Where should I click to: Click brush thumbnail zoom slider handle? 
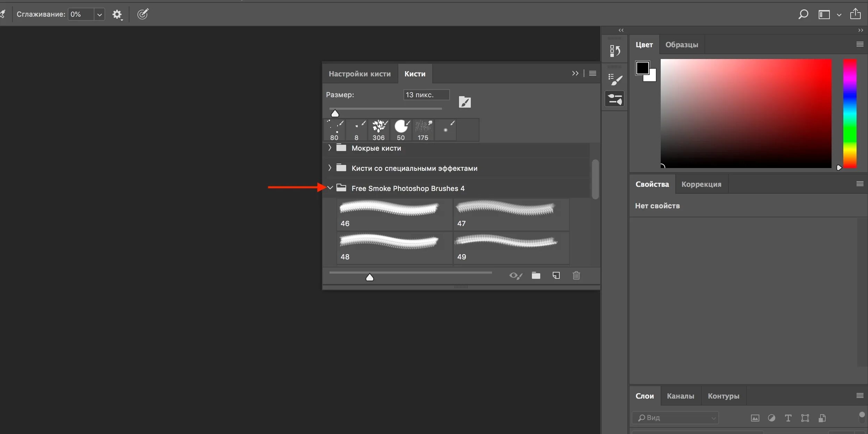pos(370,277)
